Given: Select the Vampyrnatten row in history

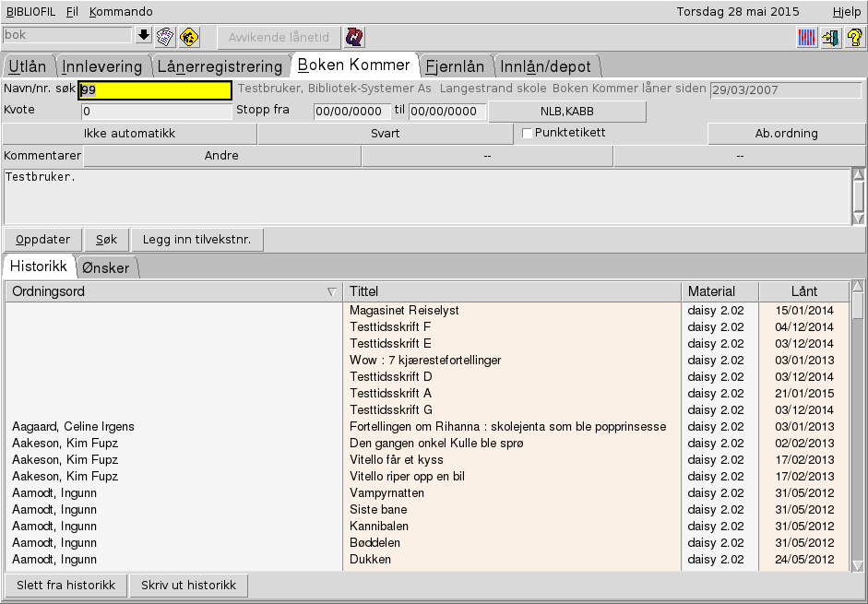Looking at the screenshot, I should (x=386, y=493).
